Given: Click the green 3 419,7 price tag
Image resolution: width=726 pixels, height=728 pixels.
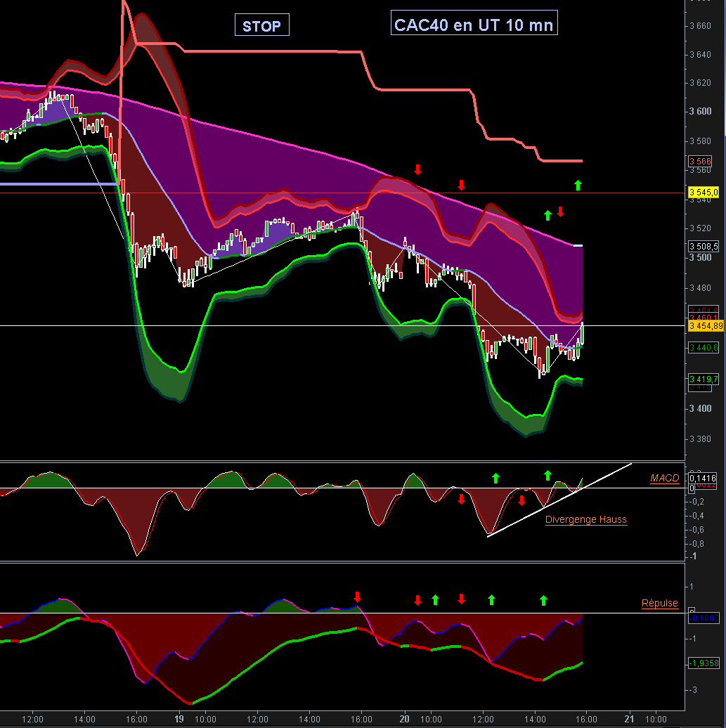Looking at the screenshot, I should click(704, 379).
